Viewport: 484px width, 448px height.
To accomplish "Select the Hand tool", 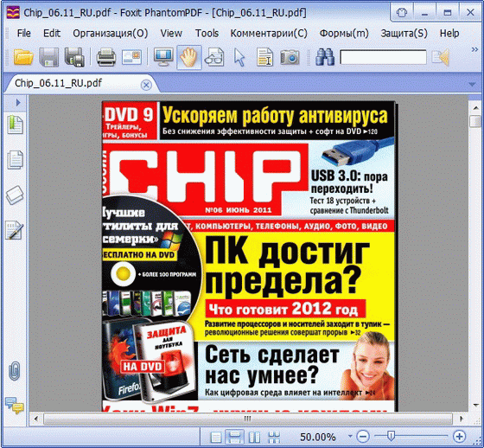I will pos(189,57).
